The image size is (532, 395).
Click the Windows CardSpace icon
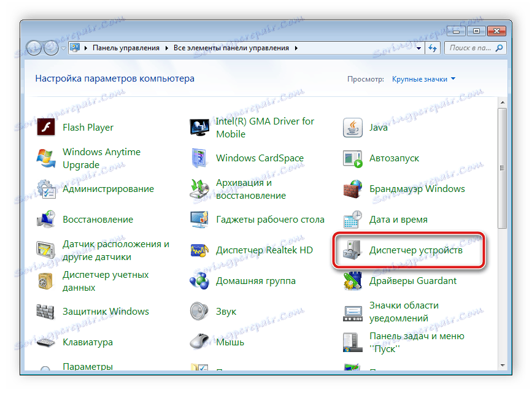pyautogui.click(x=199, y=158)
